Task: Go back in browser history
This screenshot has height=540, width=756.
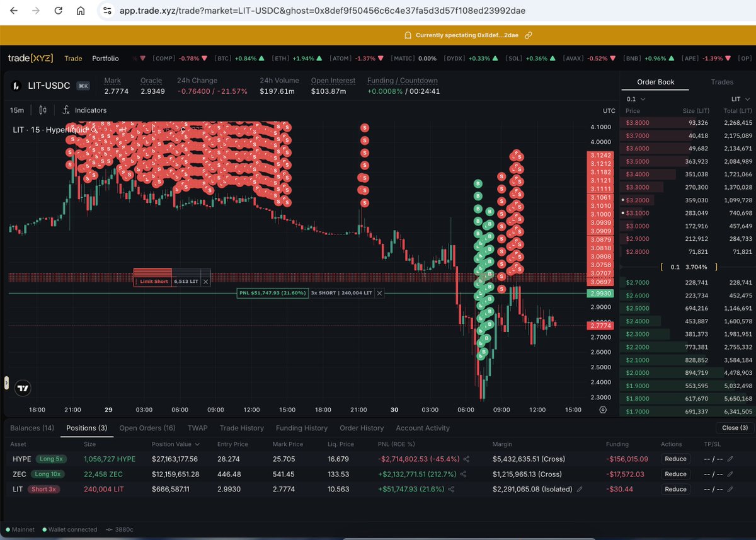Action: point(14,11)
